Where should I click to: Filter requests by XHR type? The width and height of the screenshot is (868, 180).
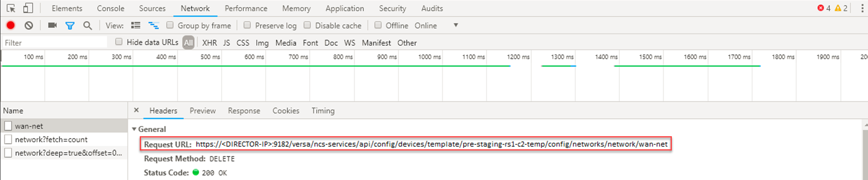(x=209, y=43)
